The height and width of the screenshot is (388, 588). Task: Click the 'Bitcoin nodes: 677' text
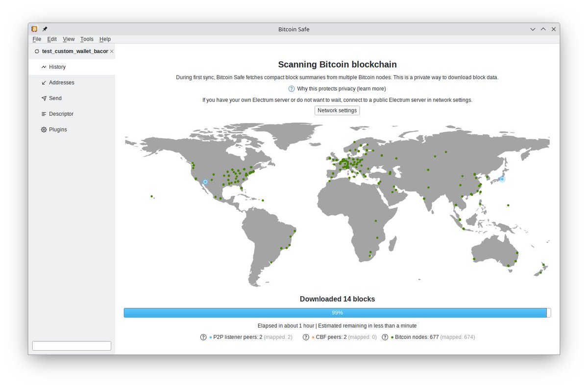point(416,337)
